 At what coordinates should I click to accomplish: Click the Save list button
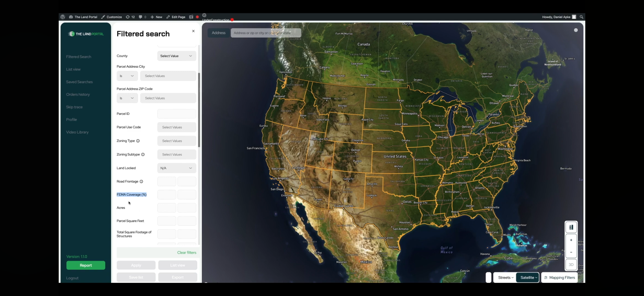coord(136,277)
